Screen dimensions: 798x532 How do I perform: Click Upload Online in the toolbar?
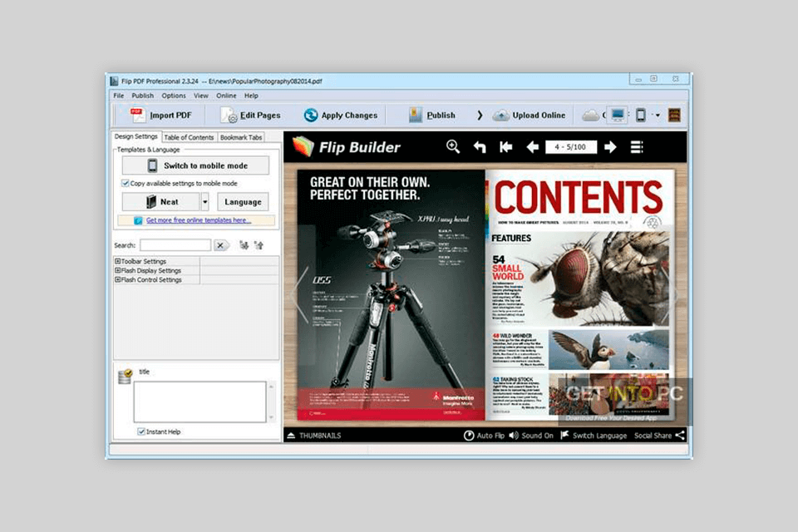[x=530, y=116]
